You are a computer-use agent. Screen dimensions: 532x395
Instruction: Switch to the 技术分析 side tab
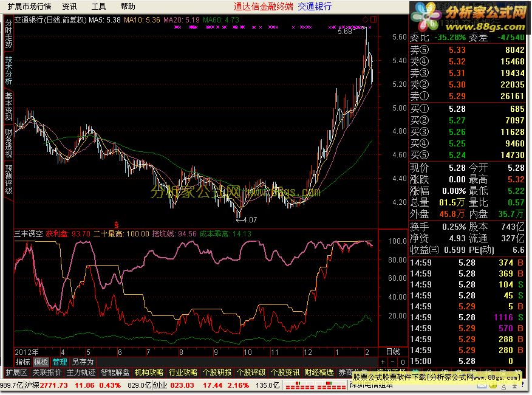[9, 70]
